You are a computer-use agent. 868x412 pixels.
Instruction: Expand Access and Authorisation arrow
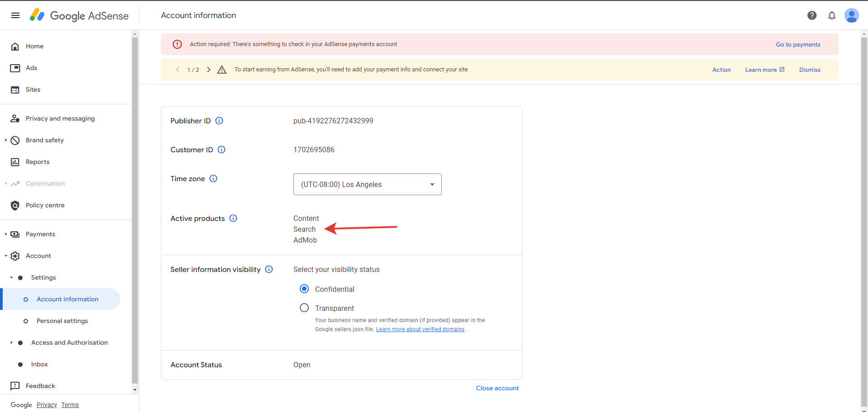(x=11, y=343)
